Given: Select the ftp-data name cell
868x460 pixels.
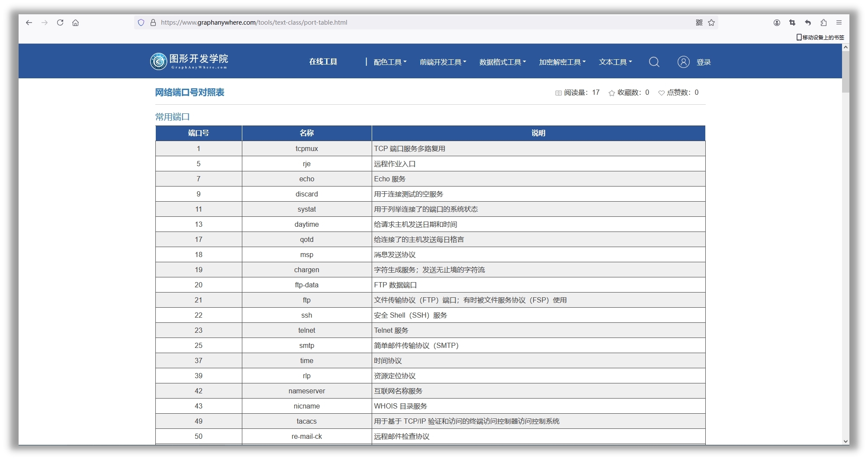Looking at the screenshot, I should point(307,285).
